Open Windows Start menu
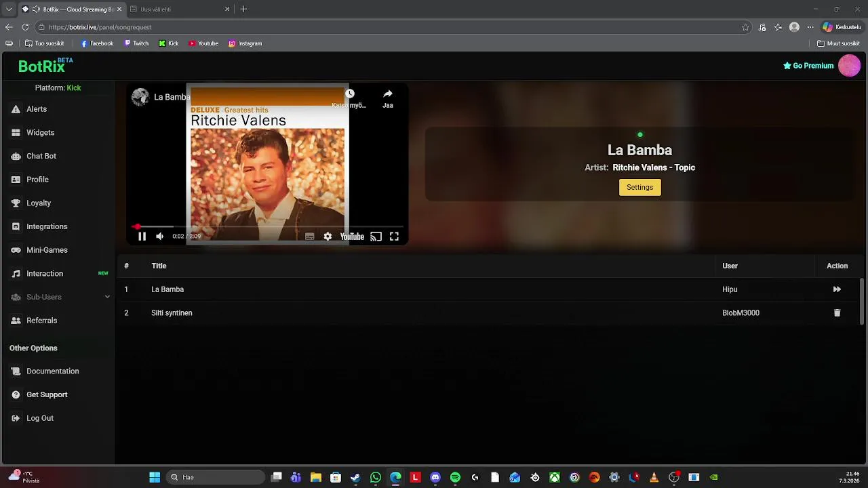The height and width of the screenshot is (488, 868). [x=155, y=478]
